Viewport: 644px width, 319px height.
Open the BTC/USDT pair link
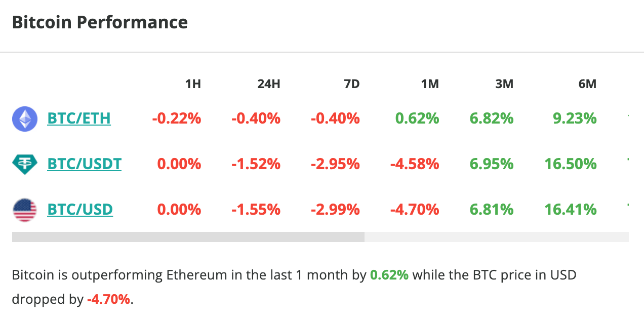(x=84, y=164)
